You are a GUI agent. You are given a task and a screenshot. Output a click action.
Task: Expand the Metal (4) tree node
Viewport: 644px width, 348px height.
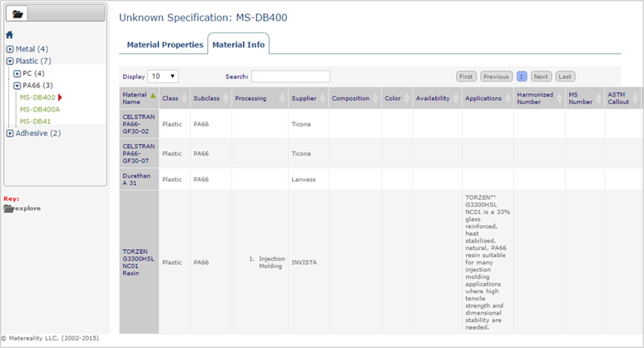(10, 49)
